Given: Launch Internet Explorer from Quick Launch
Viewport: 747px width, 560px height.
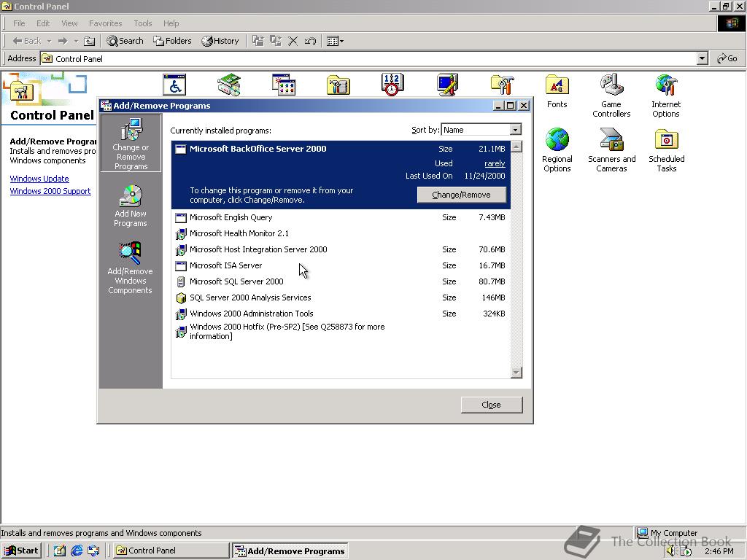Looking at the screenshot, I should click(76, 551).
